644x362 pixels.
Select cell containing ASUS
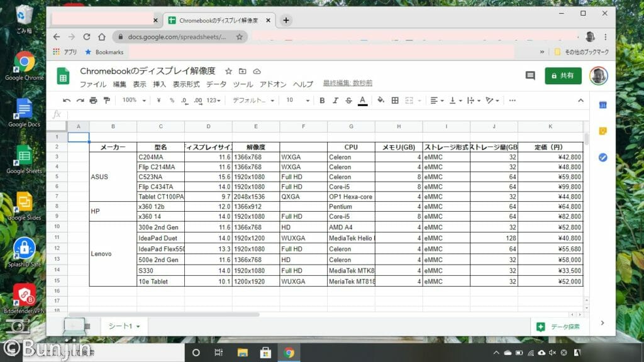click(x=113, y=177)
